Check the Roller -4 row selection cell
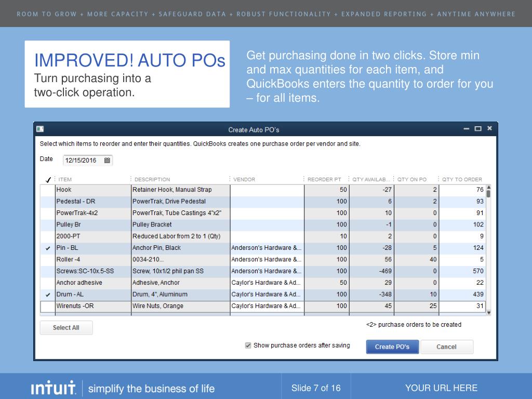532x399 pixels. click(x=48, y=260)
